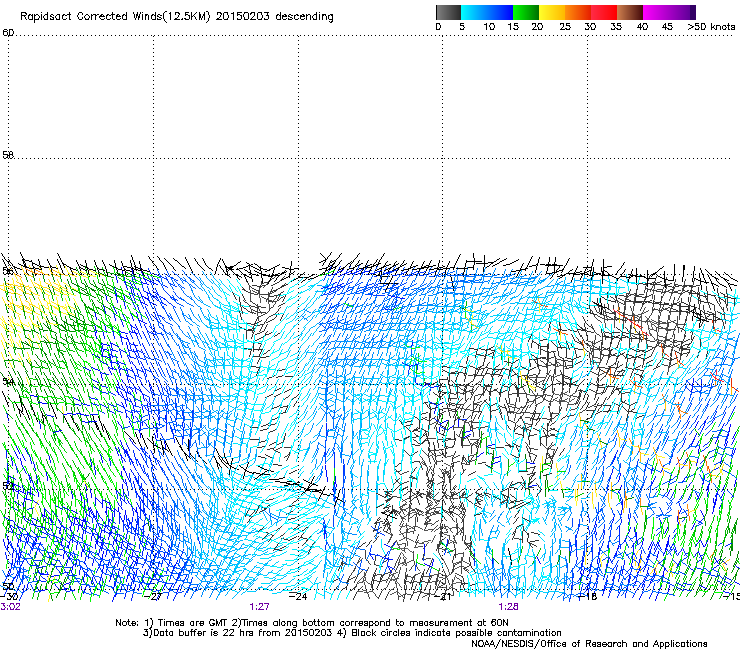
Task: Click the 'NOAA/NESDIS/Office of Research and Applications' credit
Action: (x=589, y=644)
